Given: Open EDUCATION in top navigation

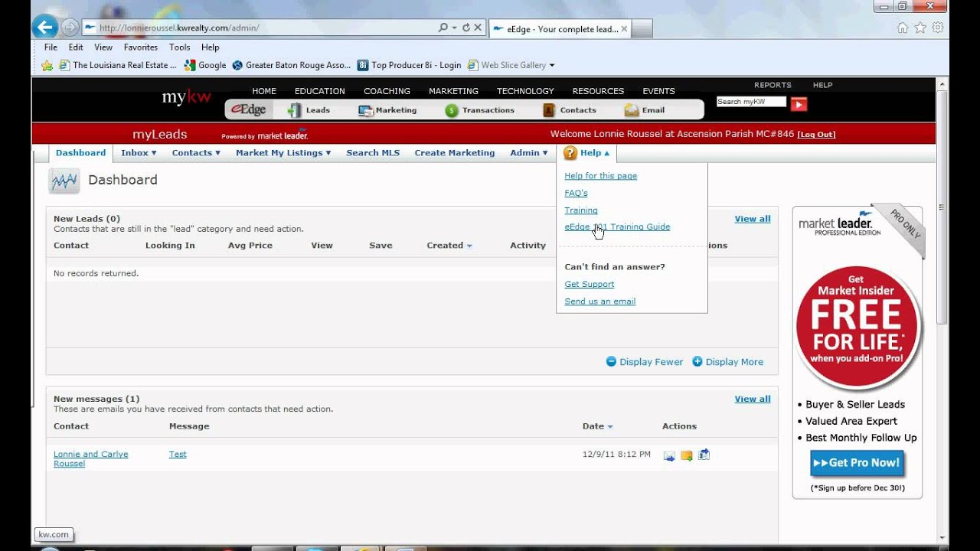Looking at the screenshot, I should (x=320, y=91).
